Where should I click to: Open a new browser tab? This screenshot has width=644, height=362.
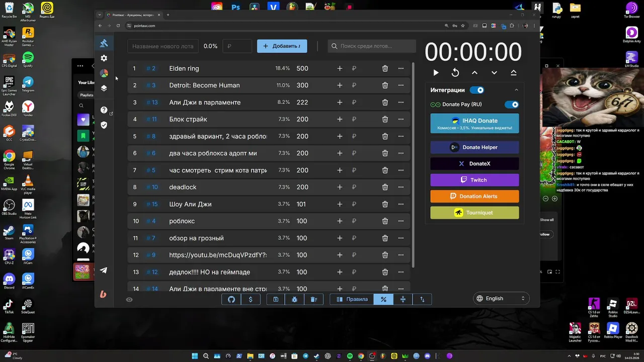(x=168, y=15)
